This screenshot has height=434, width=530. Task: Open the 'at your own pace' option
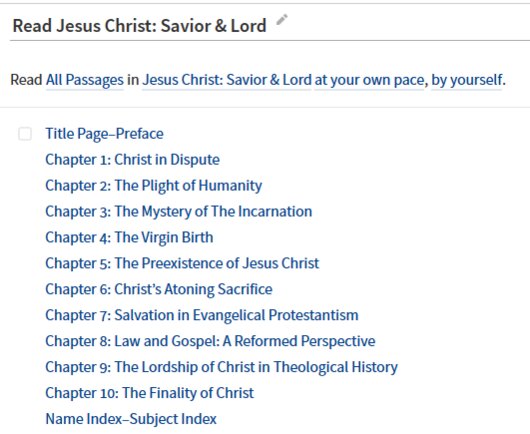click(x=369, y=80)
